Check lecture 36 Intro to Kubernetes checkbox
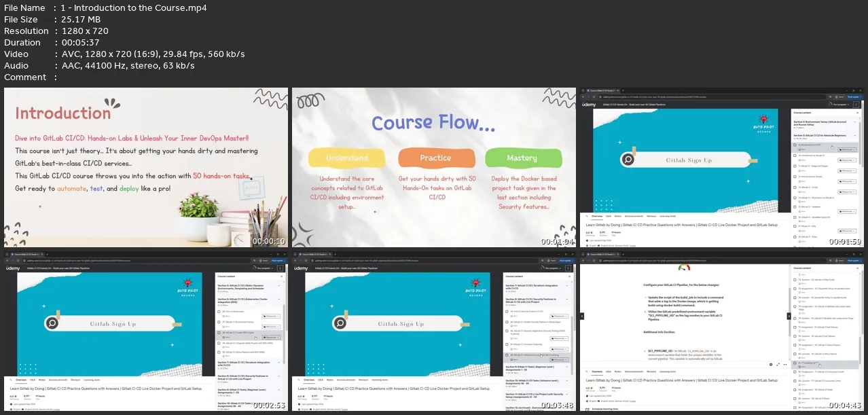 [219, 312]
